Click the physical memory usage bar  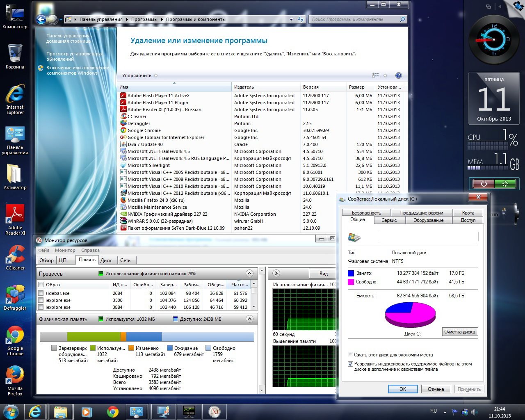pos(147,337)
